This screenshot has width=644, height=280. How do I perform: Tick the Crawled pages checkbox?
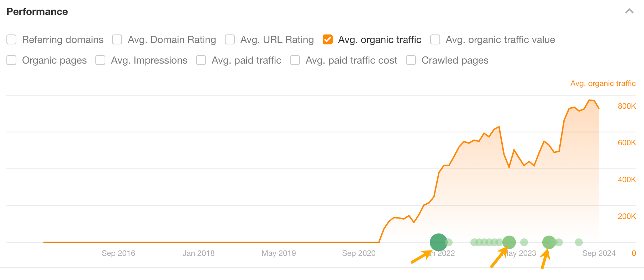411,60
